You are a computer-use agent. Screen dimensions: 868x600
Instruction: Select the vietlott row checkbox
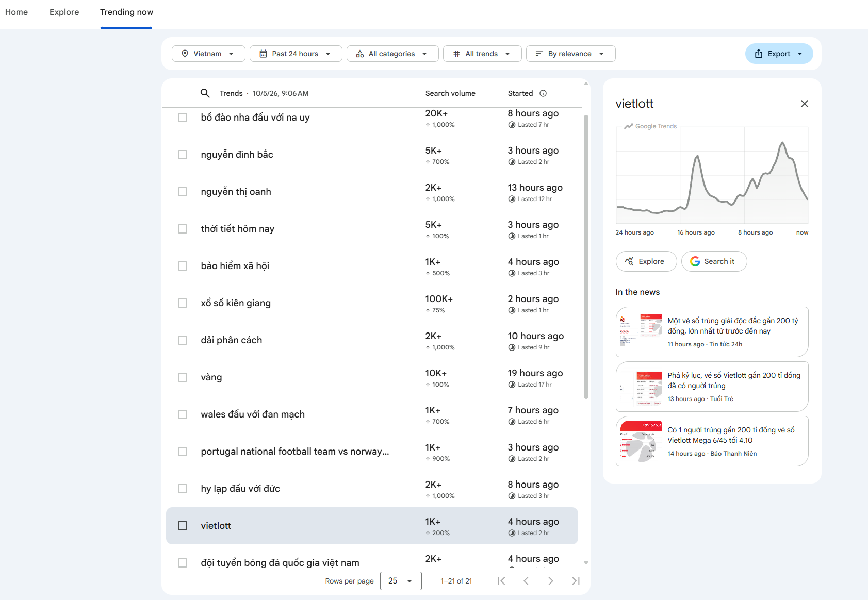(x=183, y=526)
